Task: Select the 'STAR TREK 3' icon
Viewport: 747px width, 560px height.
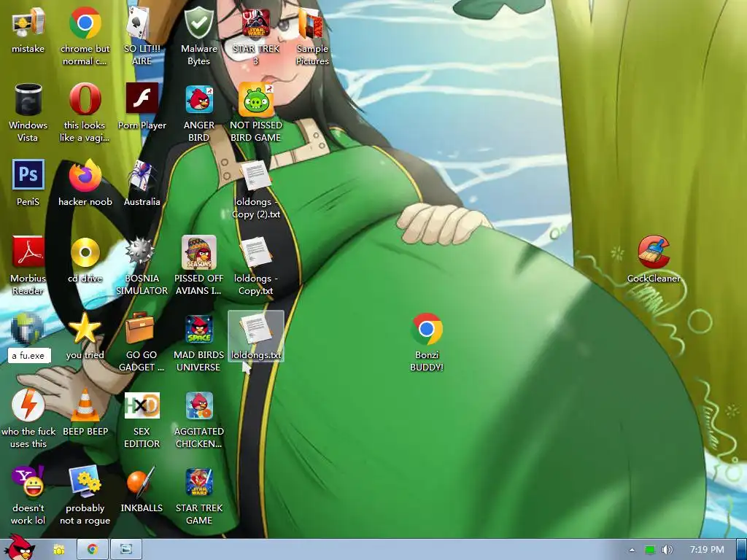Action: click(256, 23)
